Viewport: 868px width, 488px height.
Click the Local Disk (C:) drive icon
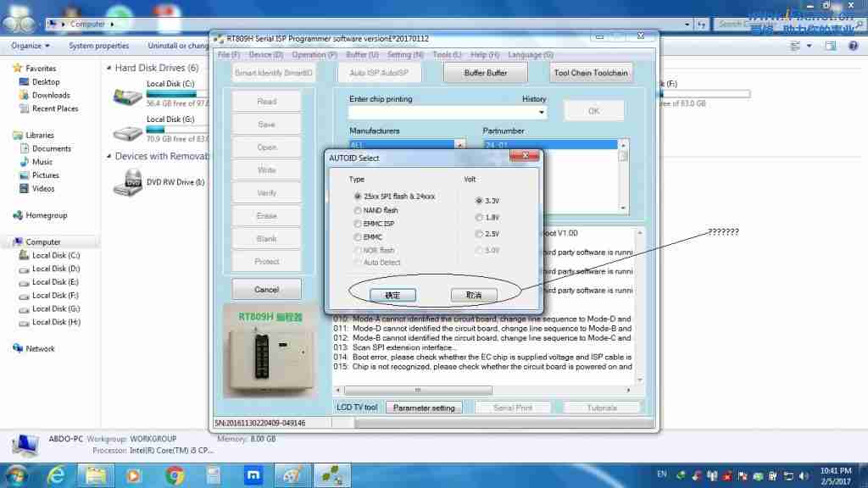tap(127, 95)
